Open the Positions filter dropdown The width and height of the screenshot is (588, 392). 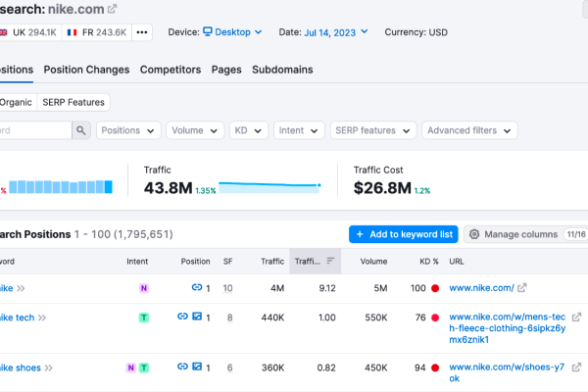point(128,130)
